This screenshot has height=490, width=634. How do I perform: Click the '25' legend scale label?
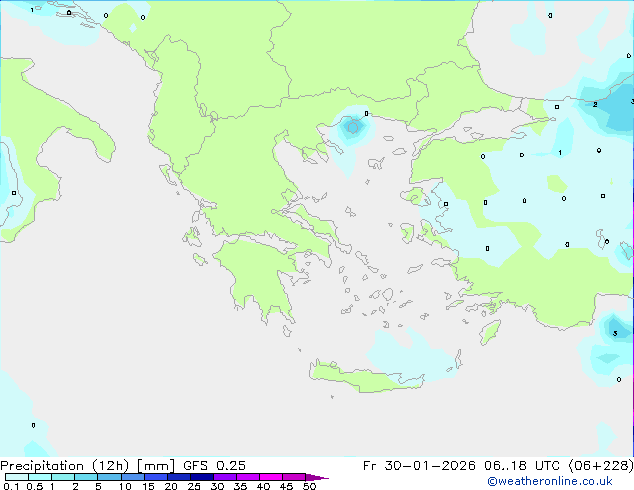click(194, 486)
